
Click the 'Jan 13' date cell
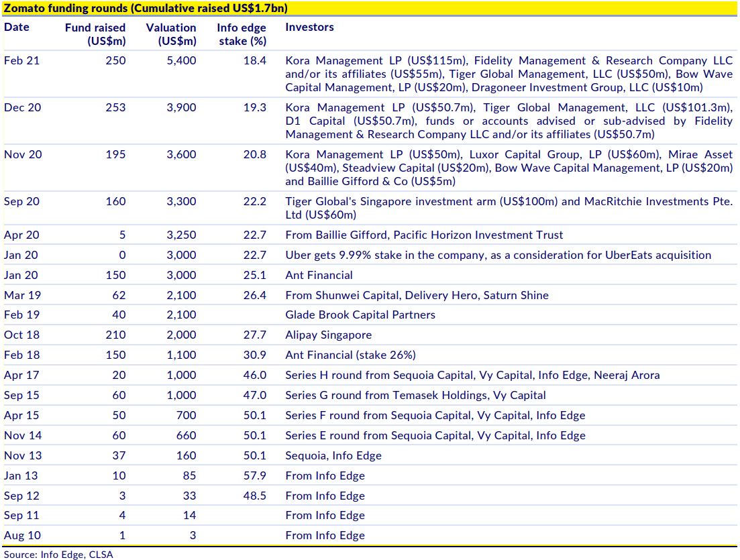(x=21, y=475)
